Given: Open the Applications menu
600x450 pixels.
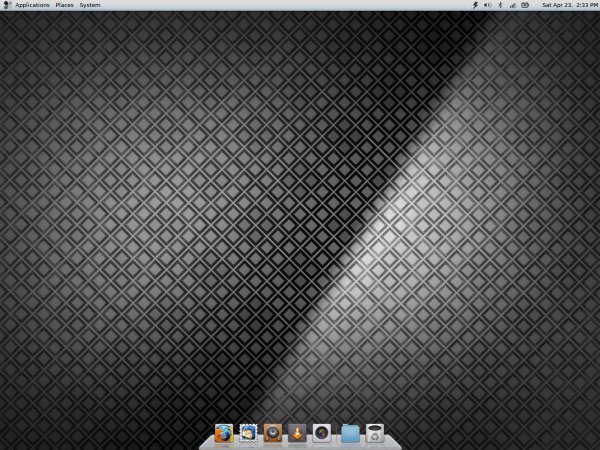Looking at the screenshot, I should 32,5.
